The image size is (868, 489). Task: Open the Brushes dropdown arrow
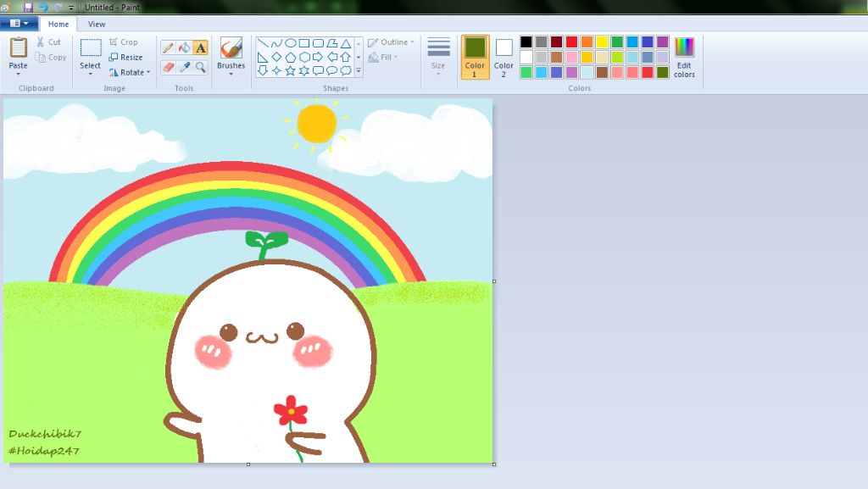231,74
